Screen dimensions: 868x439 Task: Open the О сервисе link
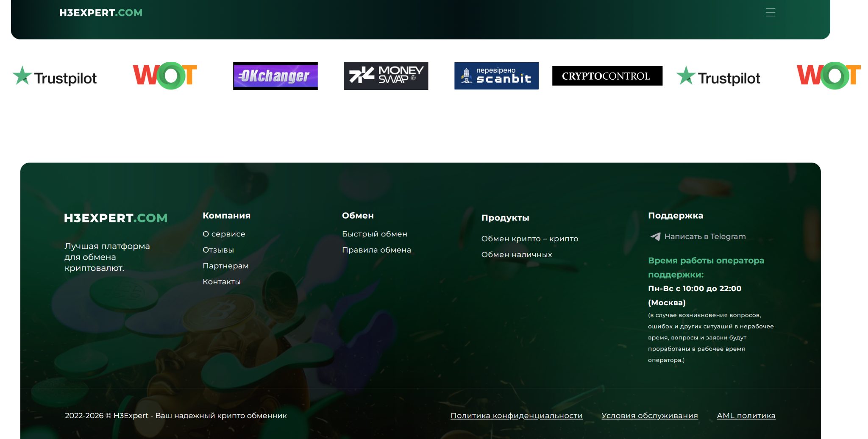pyautogui.click(x=224, y=234)
